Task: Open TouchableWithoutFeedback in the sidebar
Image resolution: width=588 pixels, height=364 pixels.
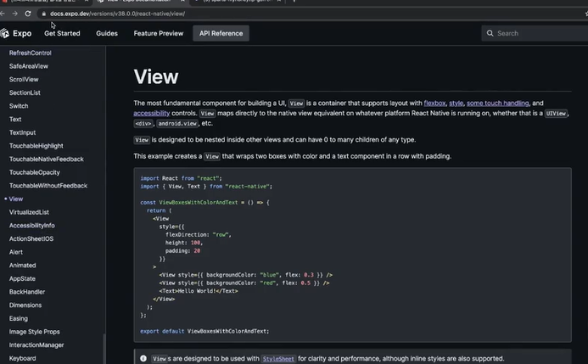Action: point(48,186)
